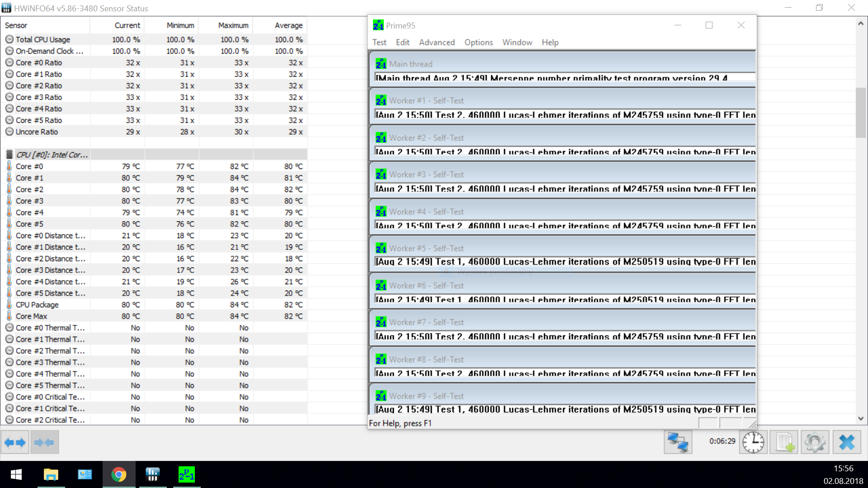Open File Explorer from the taskbar

pyautogui.click(x=51, y=474)
